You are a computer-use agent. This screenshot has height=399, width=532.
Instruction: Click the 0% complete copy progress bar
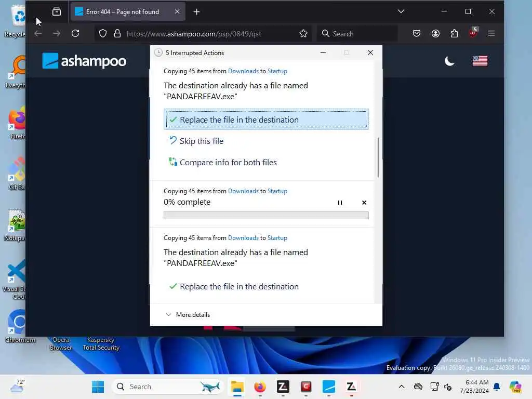[x=266, y=215]
